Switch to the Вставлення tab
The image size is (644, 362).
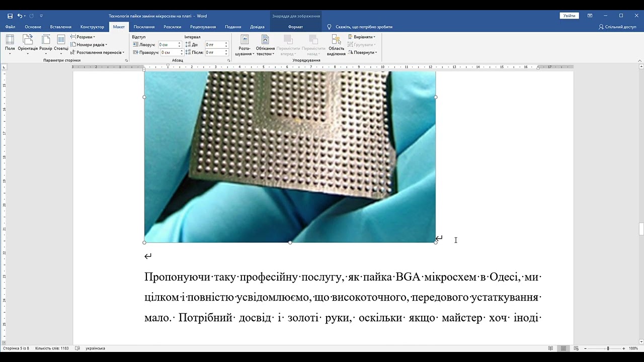click(61, 27)
